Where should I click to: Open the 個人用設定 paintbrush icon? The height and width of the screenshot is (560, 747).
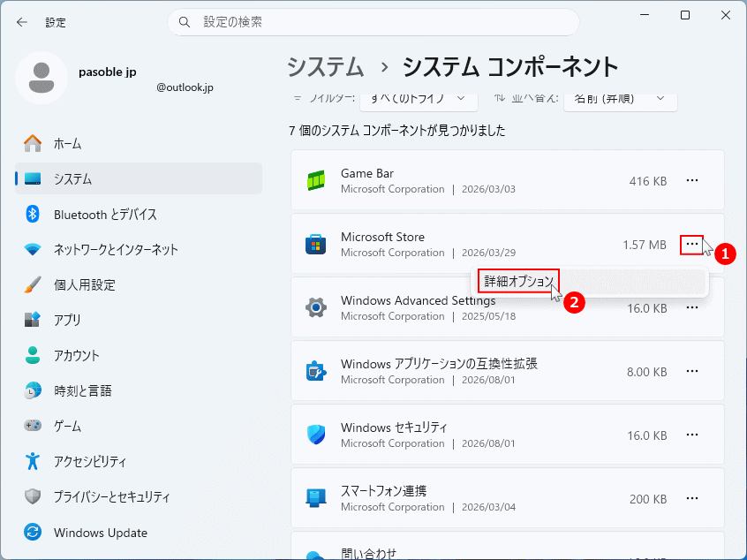tap(33, 284)
